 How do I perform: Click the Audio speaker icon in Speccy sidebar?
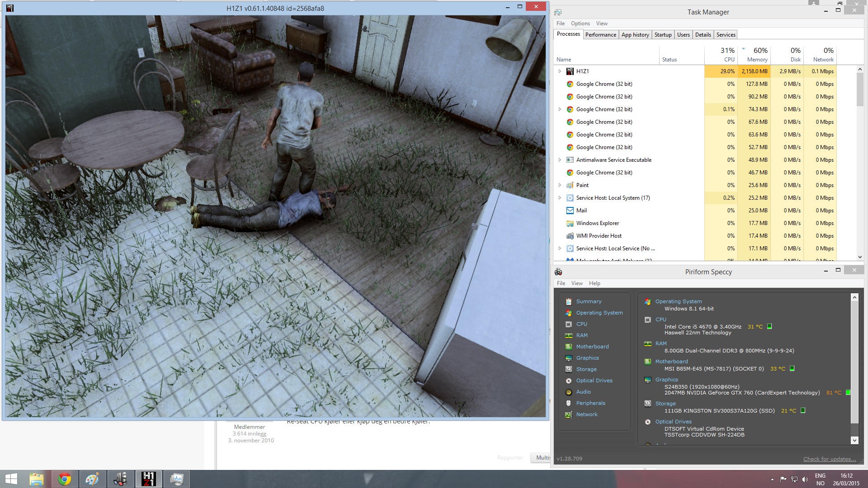(x=569, y=392)
